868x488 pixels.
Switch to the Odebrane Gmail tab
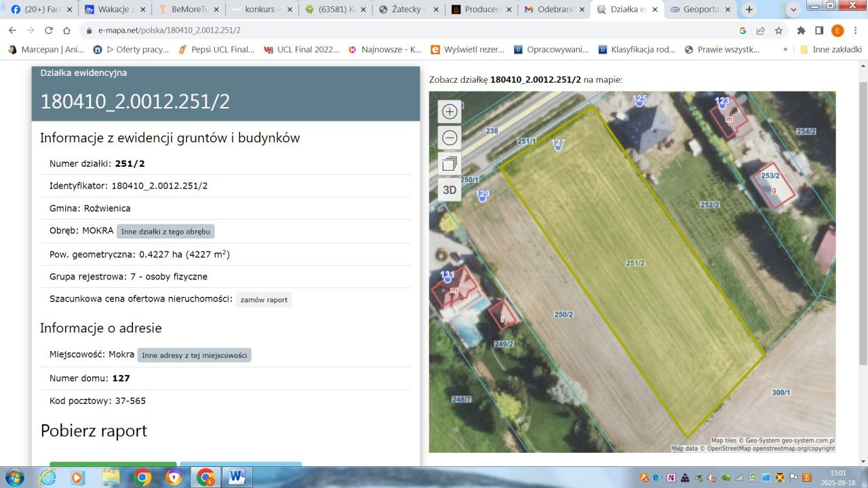pos(555,9)
